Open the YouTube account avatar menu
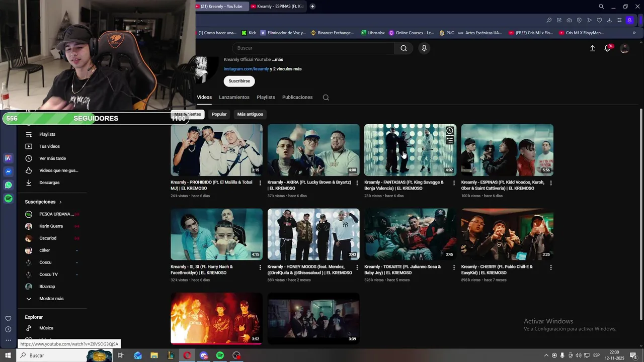 coord(624,48)
